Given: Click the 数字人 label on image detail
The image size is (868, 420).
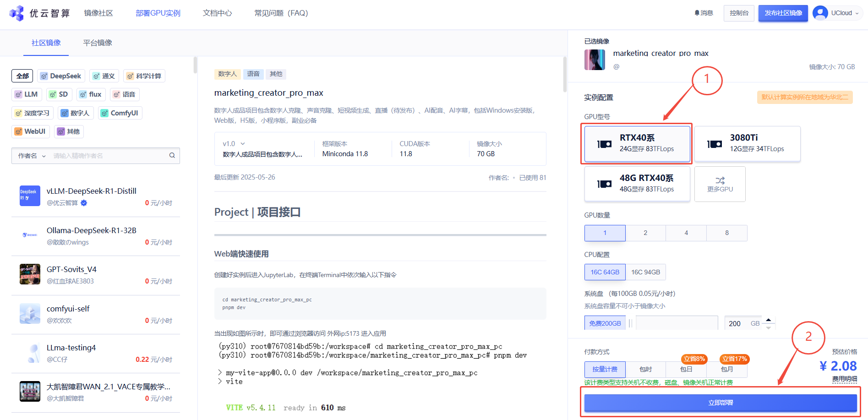Looking at the screenshot, I should point(227,74).
